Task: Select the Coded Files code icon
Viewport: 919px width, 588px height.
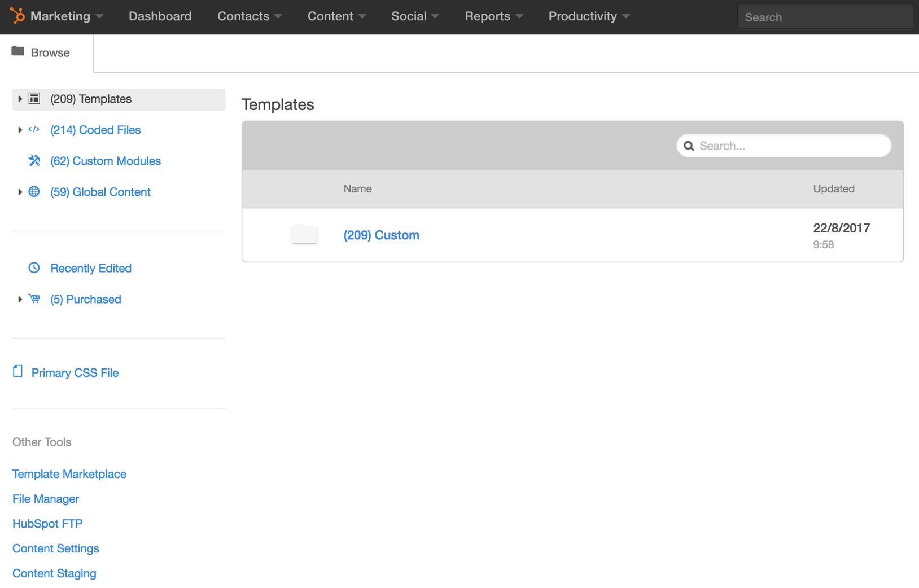Action: tap(34, 130)
